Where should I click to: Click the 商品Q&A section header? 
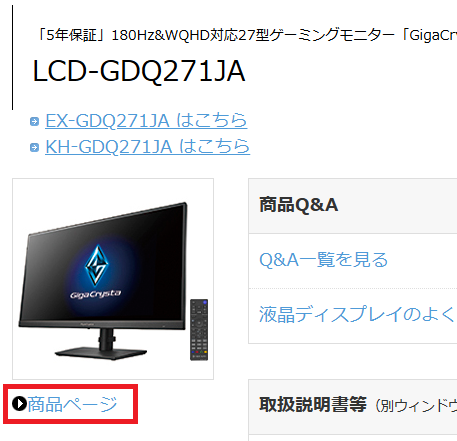pos(353,206)
